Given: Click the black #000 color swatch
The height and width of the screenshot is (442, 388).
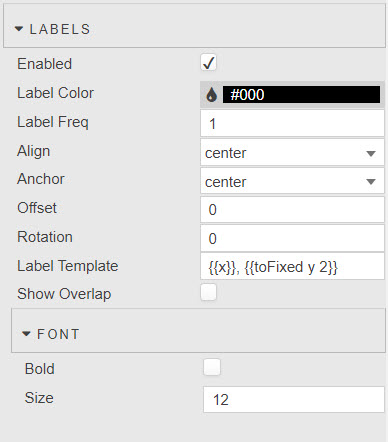Looking at the screenshot, I should point(301,95).
